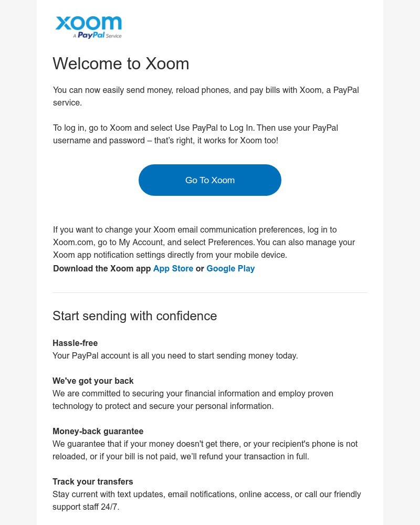420x525 pixels.
Task: Select the Xoom.com text in preferences paragraph
Action: coord(73,242)
